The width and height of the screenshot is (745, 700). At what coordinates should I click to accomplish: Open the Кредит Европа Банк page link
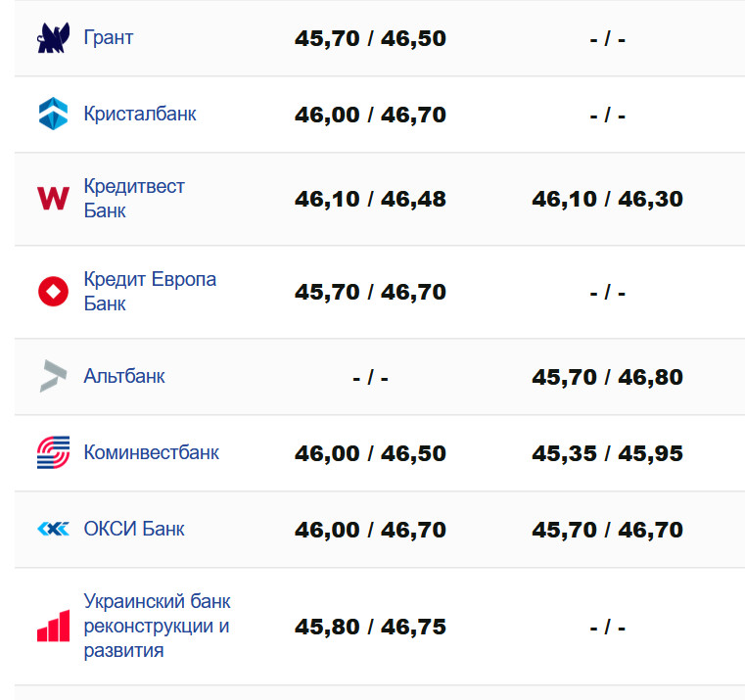click(x=150, y=292)
